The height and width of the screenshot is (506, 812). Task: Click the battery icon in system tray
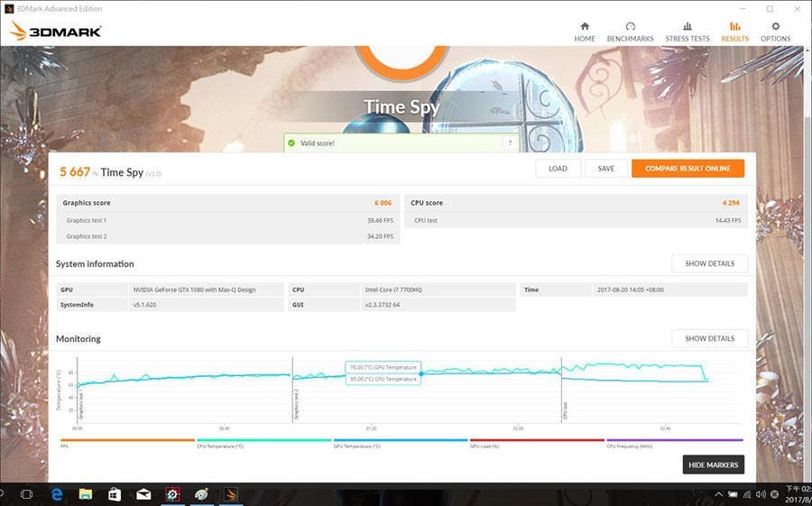(x=733, y=494)
